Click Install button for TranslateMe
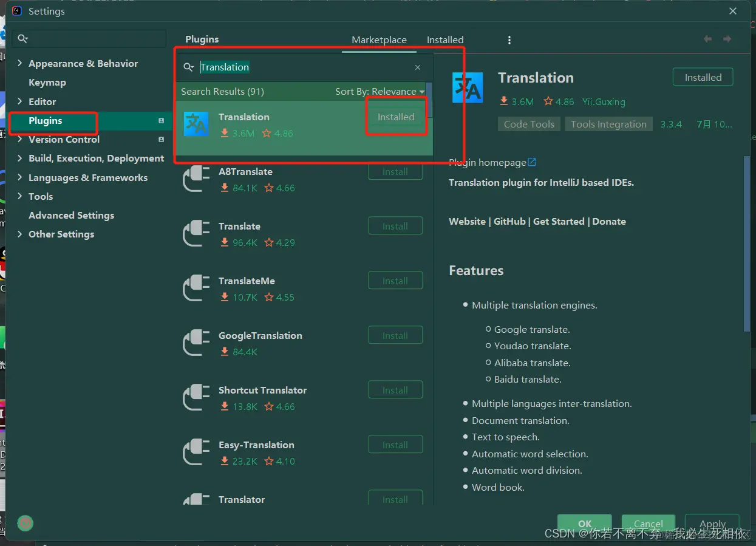The height and width of the screenshot is (546, 756). point(395,281)
